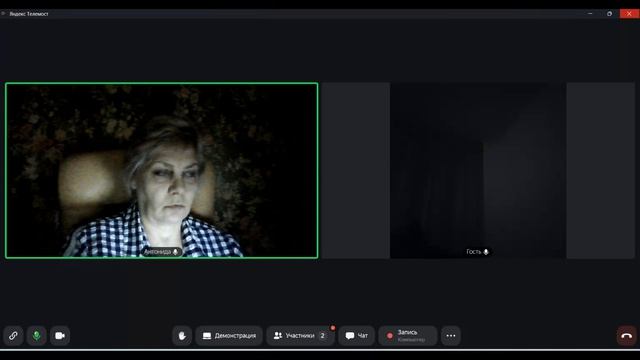The height and width of the screenshot is (360, 640).
Task: End the call with red hang-up button
Action: (x=627, y=336)
